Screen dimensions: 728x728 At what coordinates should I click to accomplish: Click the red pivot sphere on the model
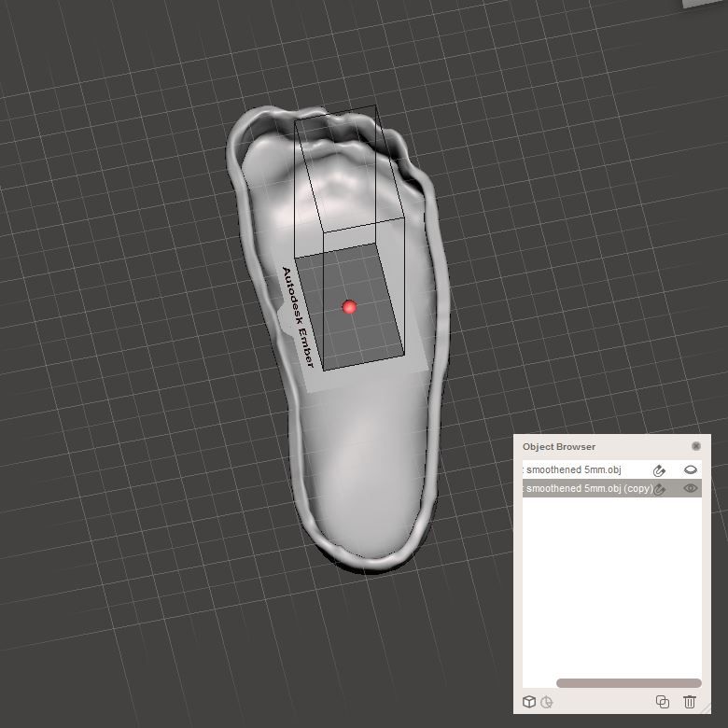click(349, 306)
